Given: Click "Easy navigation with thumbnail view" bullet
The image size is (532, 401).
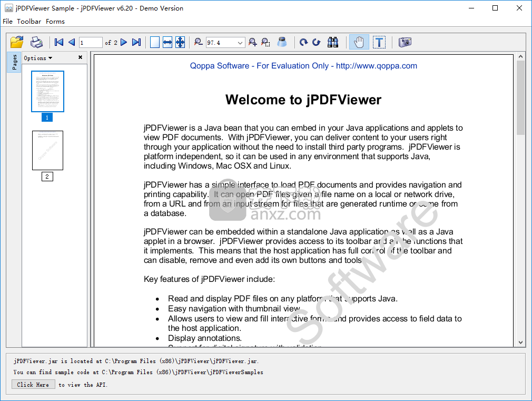Looking at the screenshot, I should point(234,309).
